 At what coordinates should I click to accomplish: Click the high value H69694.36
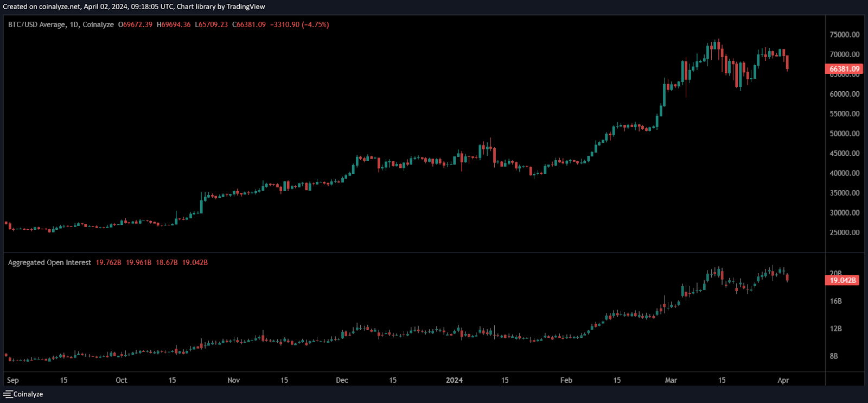tap(174, 24)
